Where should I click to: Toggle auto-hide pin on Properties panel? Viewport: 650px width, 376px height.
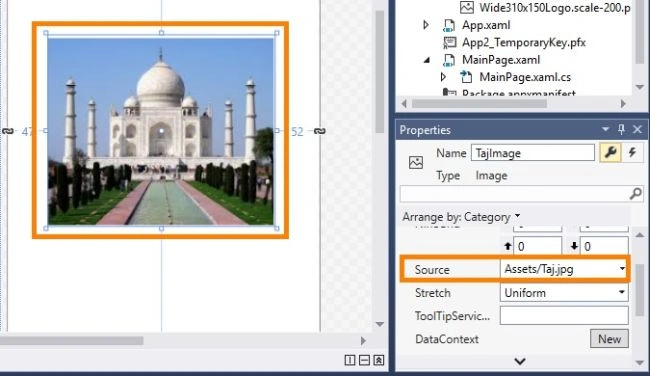coord(621,129)
